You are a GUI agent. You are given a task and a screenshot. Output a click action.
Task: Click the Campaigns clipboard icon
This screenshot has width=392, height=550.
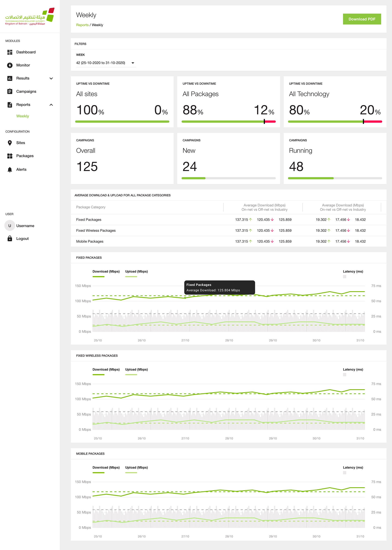[x=10, y=91]
